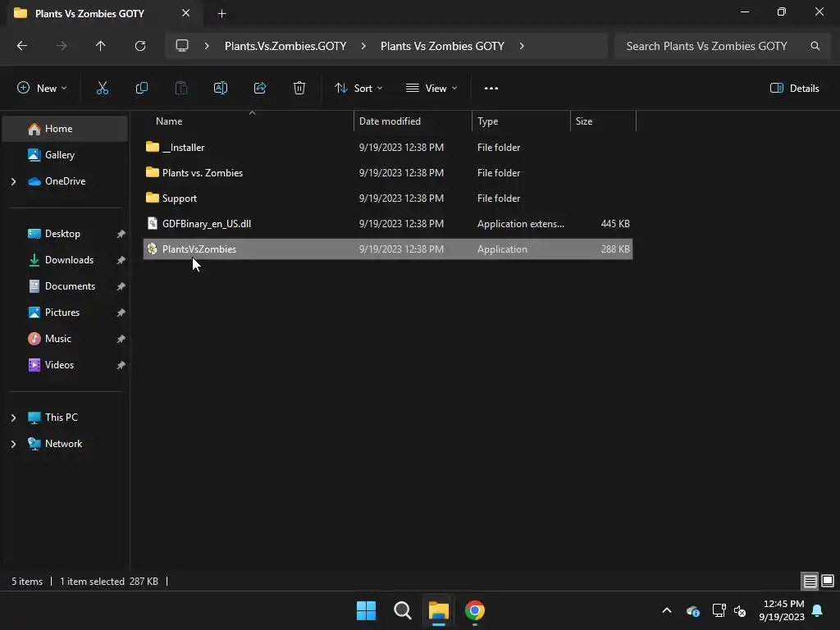Sort by Date modified column header
The height and width of the screenshot is (630, 840).
[x=413, y=121]
